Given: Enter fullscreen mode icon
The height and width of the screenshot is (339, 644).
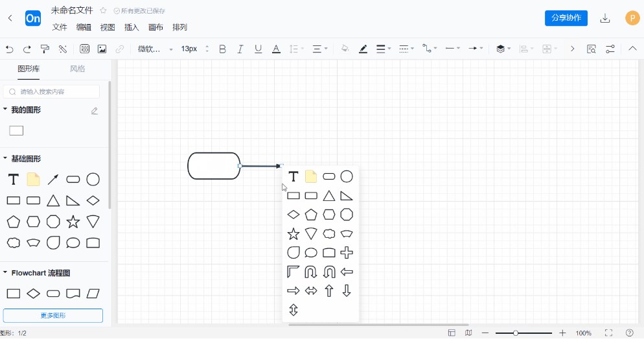Looking at the screenshot, I should pyautogui.click(x=608, y=333).
